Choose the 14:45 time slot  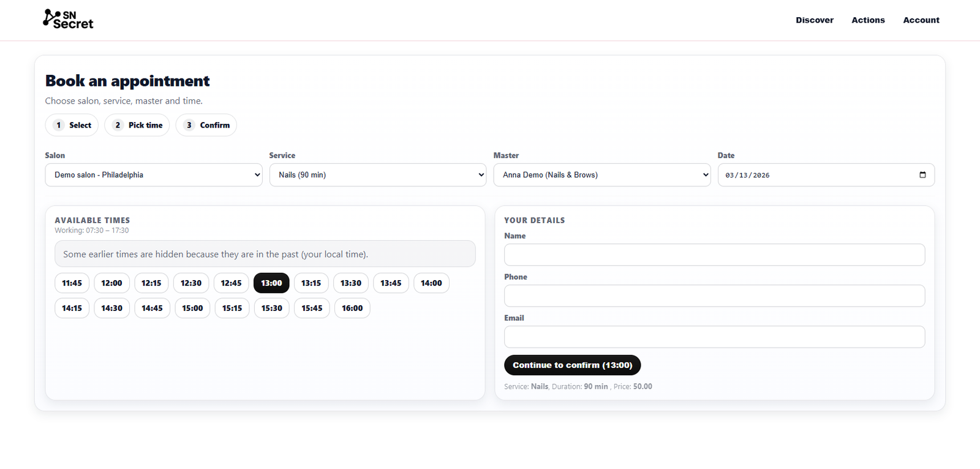[x=153, y=308]
